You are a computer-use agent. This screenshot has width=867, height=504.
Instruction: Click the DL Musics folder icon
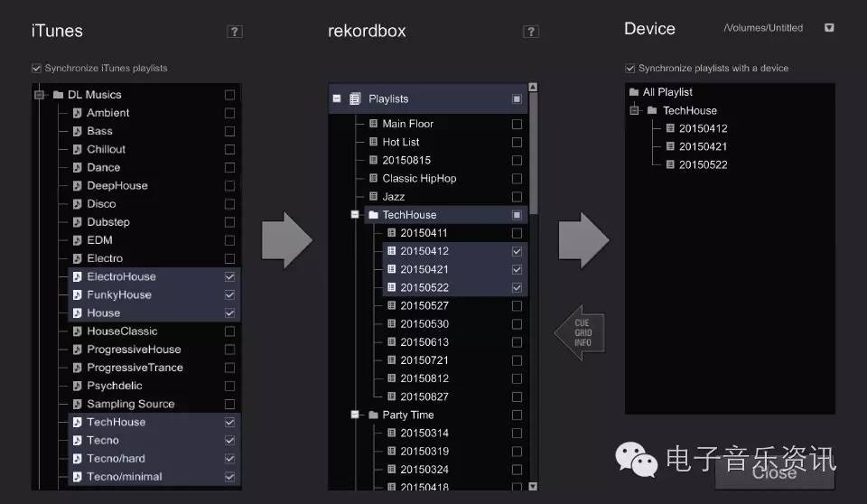[x=58, y=95]
